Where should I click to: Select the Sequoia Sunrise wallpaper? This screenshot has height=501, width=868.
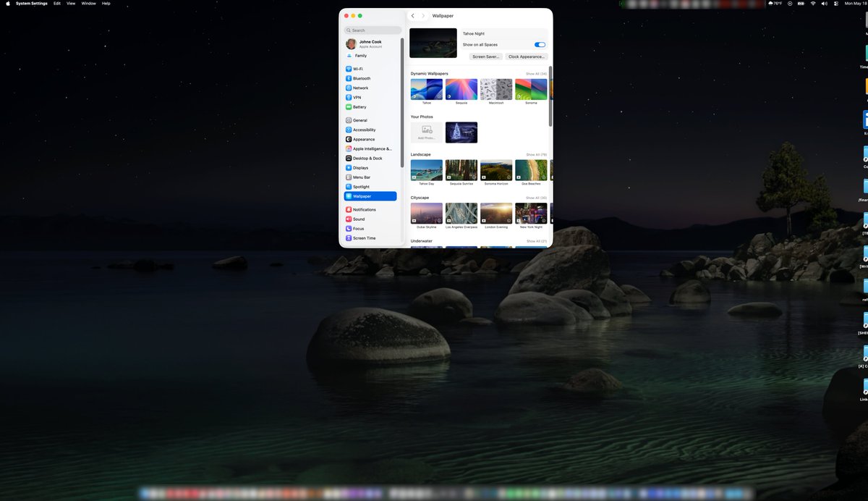click(x=461, y=170)
